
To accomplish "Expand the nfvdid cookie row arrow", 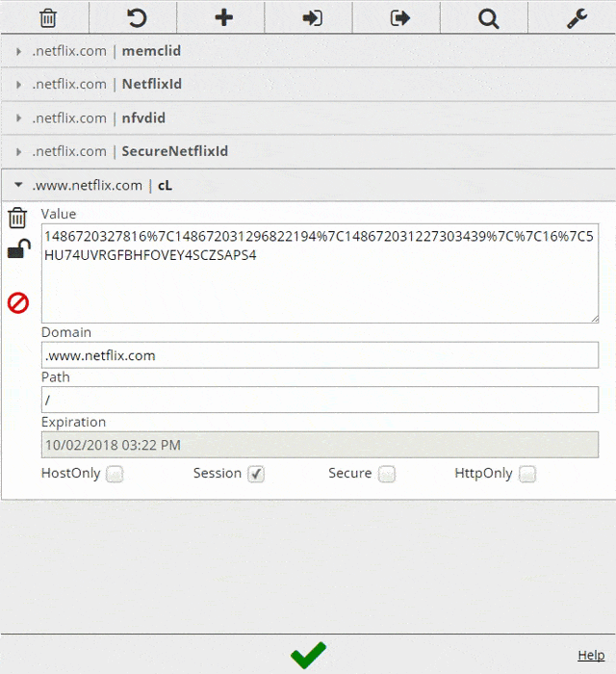I will click(x=18, y=118).
